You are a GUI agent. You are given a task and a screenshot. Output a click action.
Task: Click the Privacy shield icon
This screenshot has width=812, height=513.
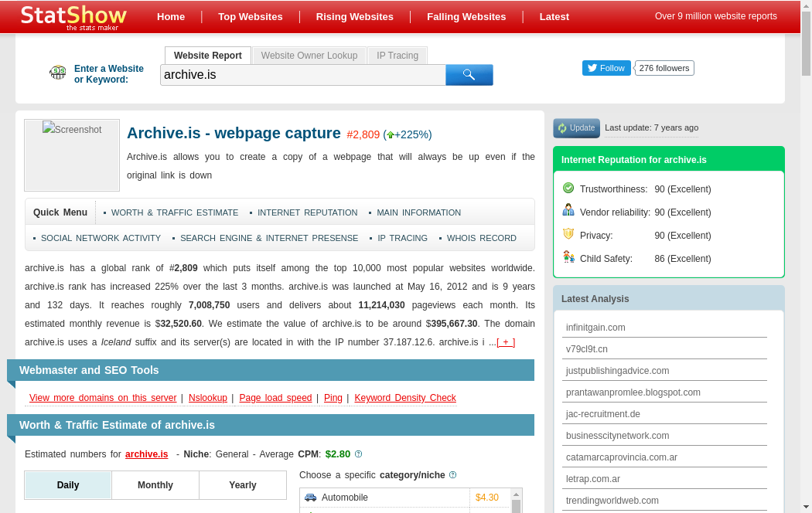click(x=568, y=234)
